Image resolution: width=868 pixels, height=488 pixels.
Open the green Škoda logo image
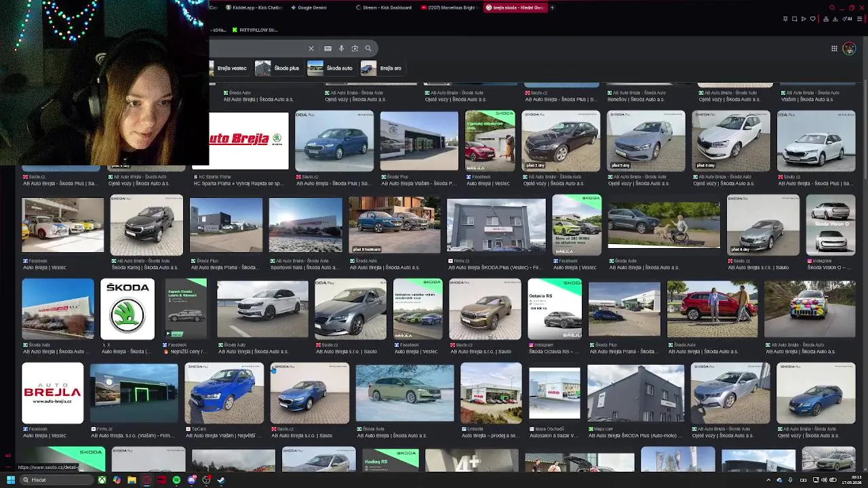[127, 308]
